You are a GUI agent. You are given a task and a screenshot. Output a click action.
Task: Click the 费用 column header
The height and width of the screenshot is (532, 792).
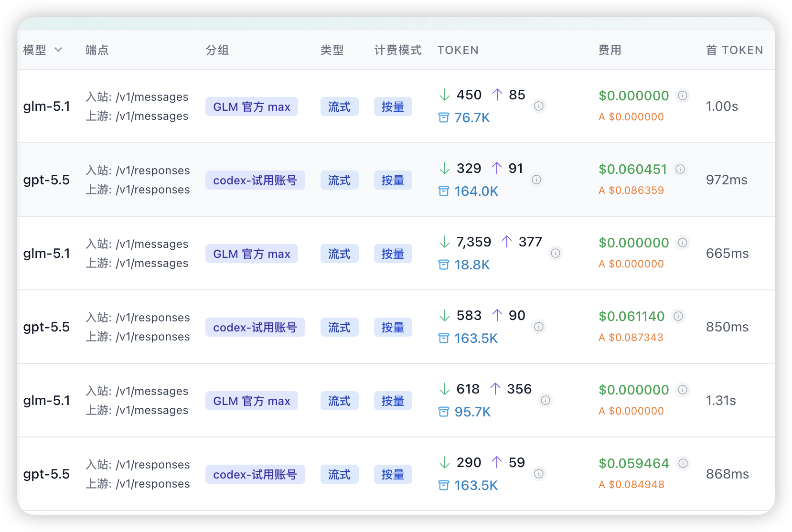[x=610, y=50]
